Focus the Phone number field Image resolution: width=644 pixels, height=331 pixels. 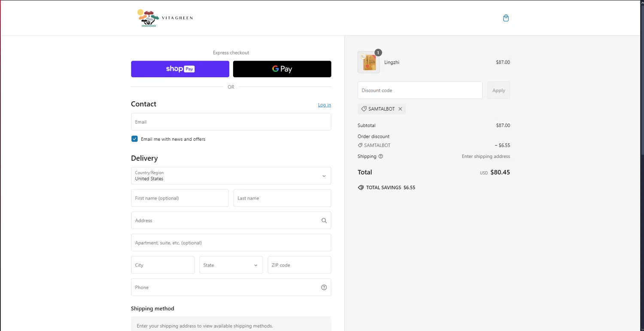231,288
